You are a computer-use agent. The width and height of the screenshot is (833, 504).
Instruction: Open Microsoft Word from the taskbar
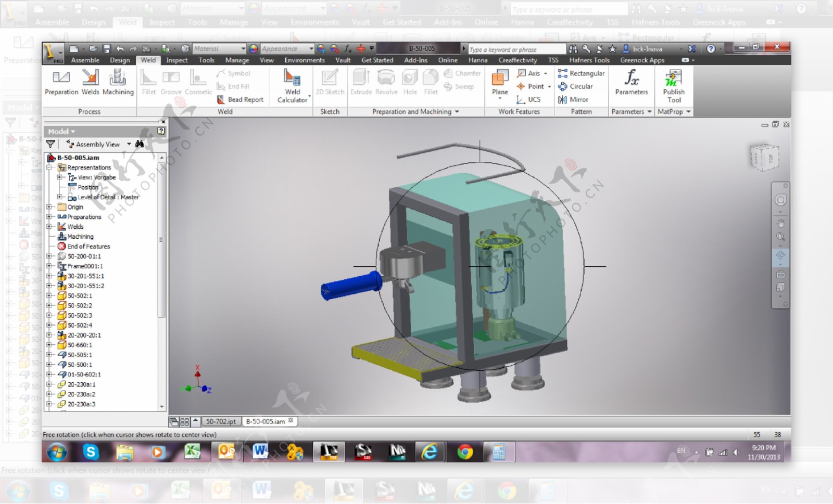[260, 452]
